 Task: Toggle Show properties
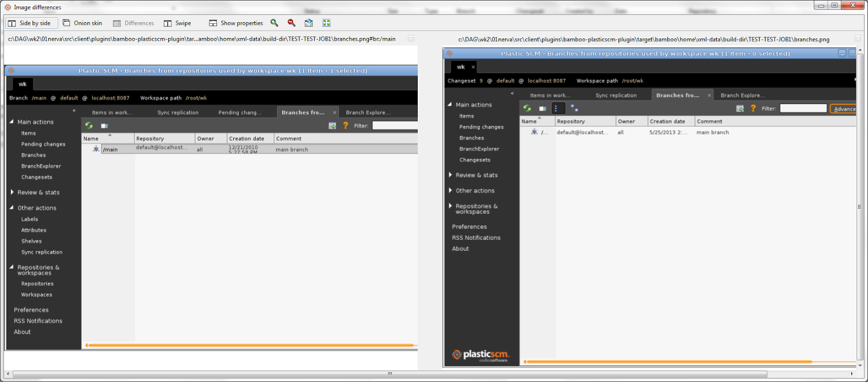click(x=236, y=23)
